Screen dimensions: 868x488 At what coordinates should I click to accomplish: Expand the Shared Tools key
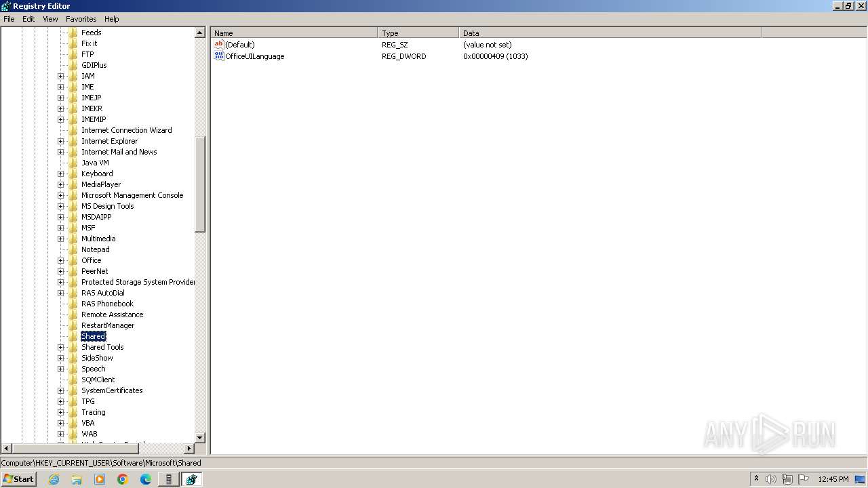(60, 347)
